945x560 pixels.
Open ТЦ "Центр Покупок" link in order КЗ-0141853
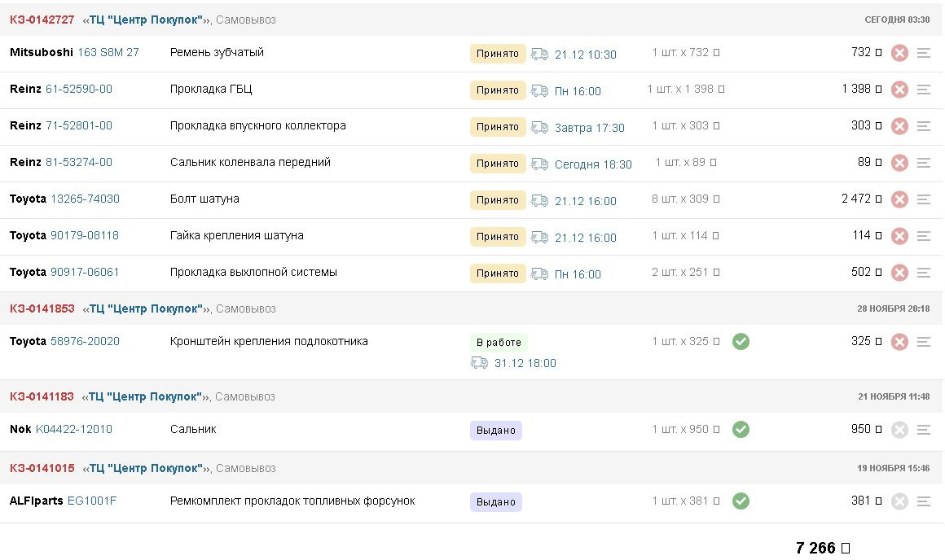coord(147,309)
